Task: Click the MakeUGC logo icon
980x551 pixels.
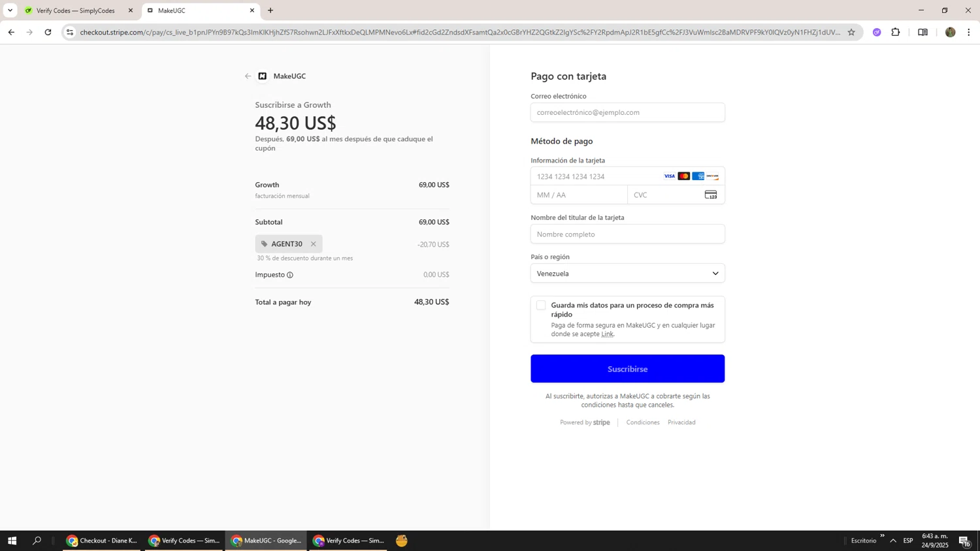Action: [263, 76]
